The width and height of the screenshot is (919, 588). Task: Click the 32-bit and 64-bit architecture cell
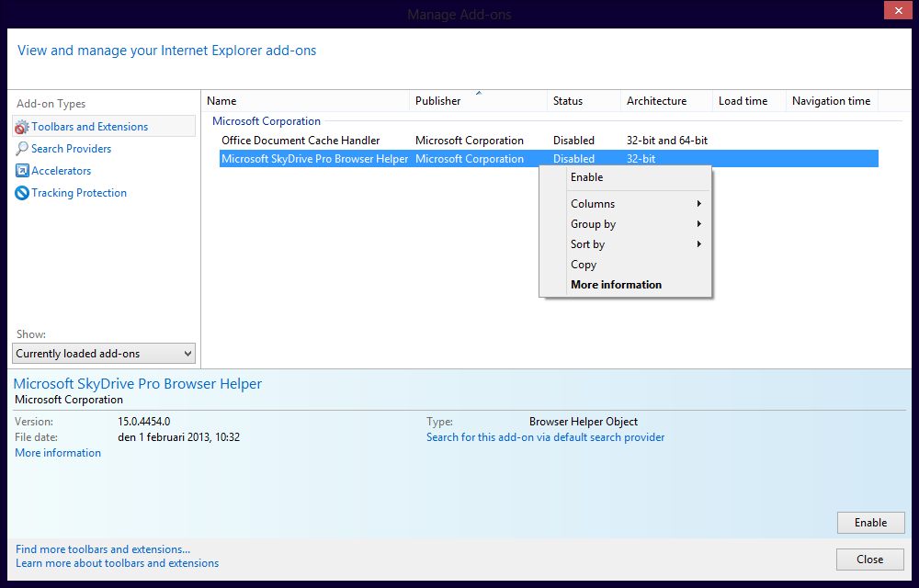[667, 141]
